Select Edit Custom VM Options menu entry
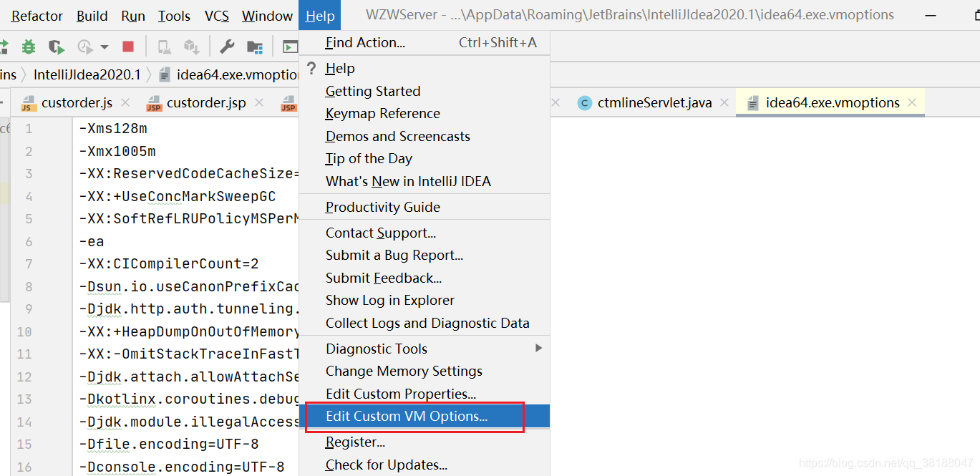 (406, 416)
